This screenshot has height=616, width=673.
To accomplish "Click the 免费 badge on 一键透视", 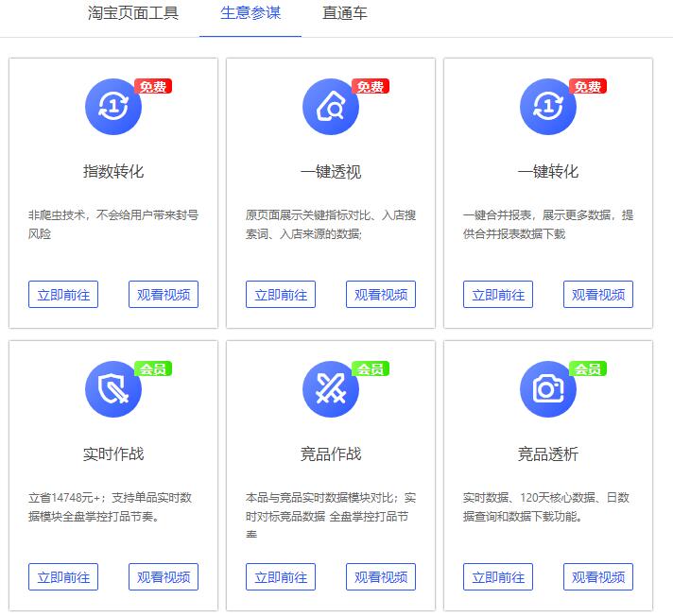I will coord(371,86).
